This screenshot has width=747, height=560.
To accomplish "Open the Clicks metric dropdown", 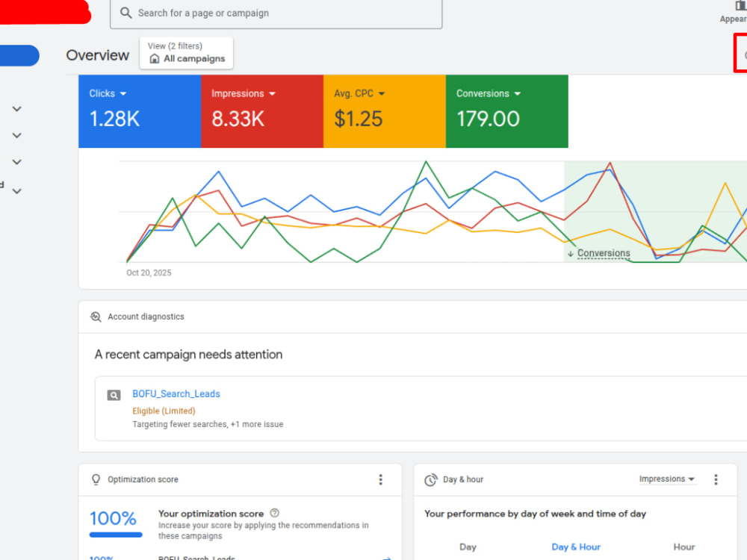I will (108, 93).
